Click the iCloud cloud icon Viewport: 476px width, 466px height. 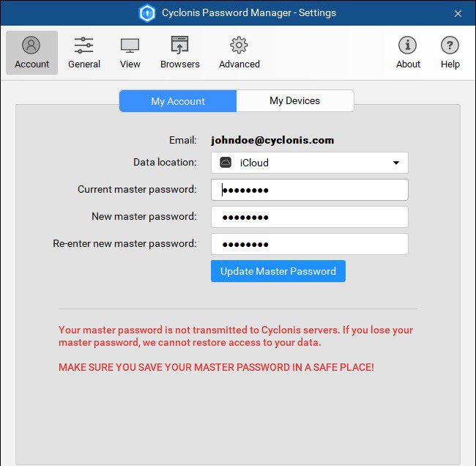[x=226, y=163]
